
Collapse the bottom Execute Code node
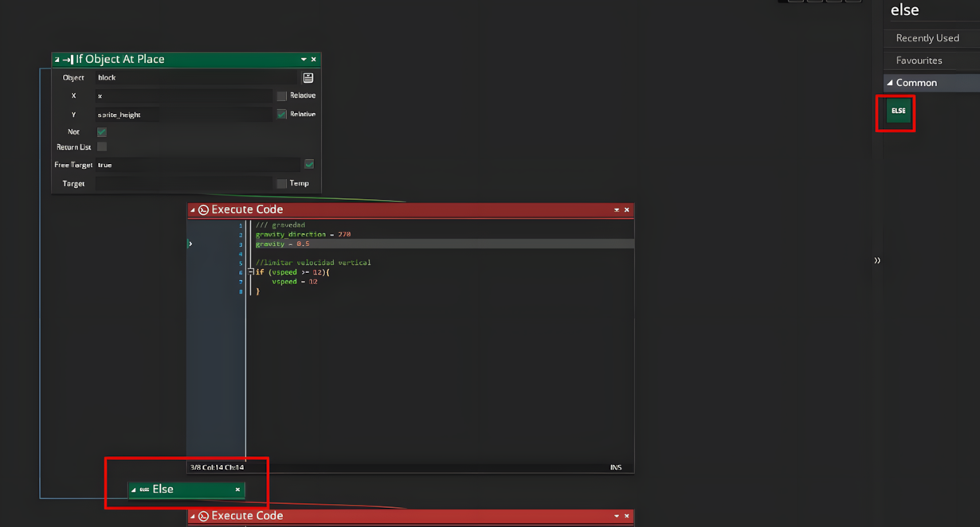192,516
